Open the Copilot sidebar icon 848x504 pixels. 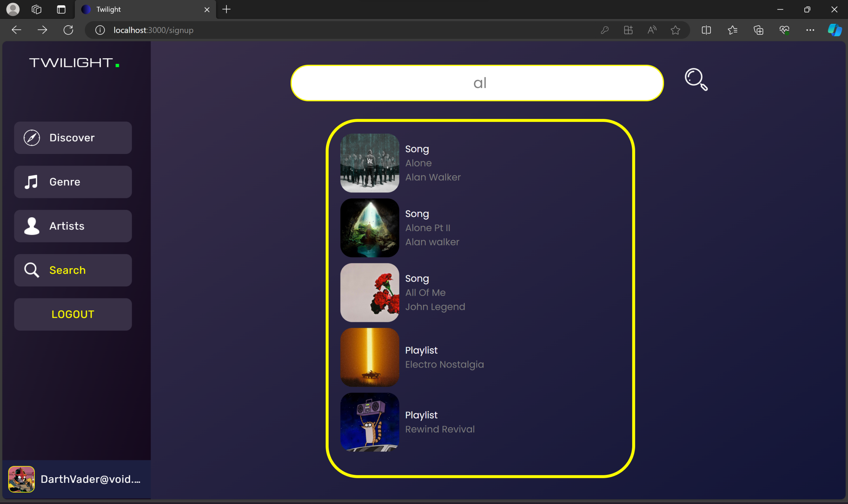(x=834, y=30)
